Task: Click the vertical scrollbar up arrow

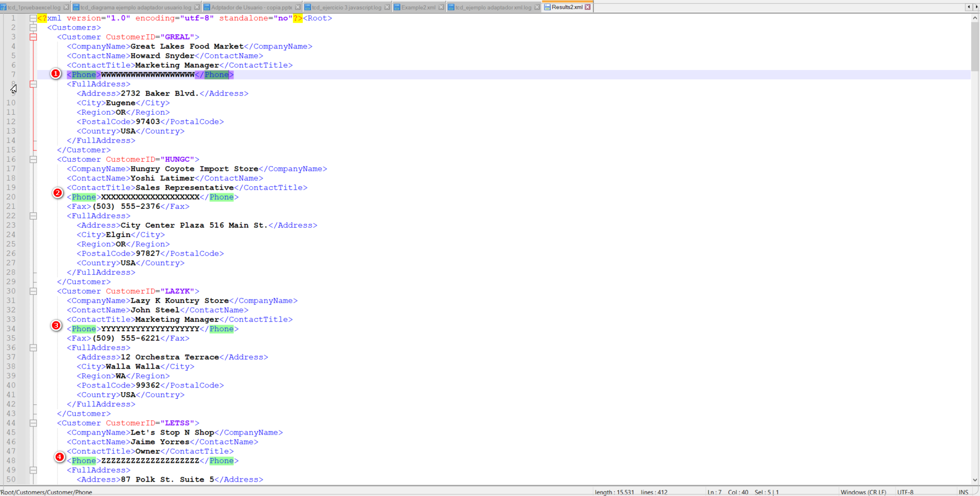Action: (x=975, y=17)
